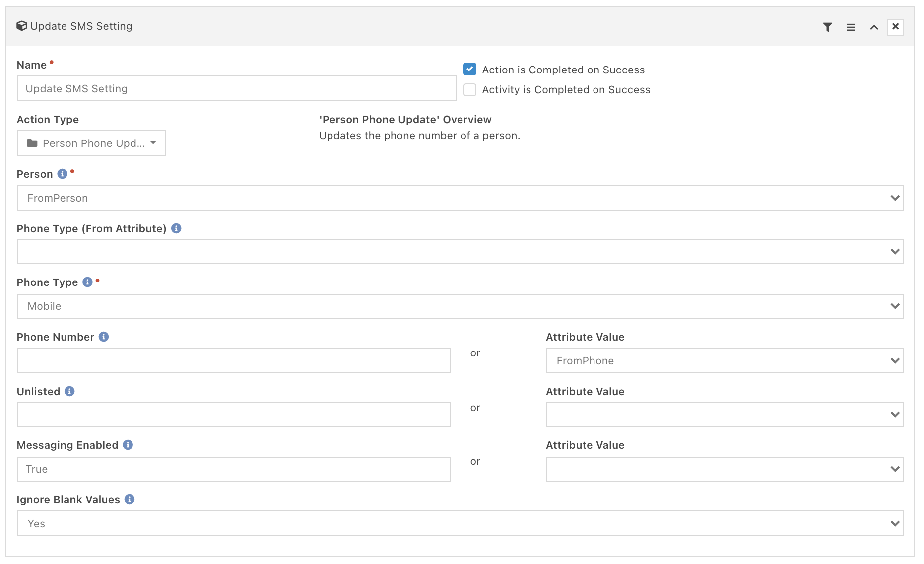Image resolution: width=924 pixels, height=564 pixels.
Task: Show info for Phone Type (From Attribute)
Action: coord(176,228)
